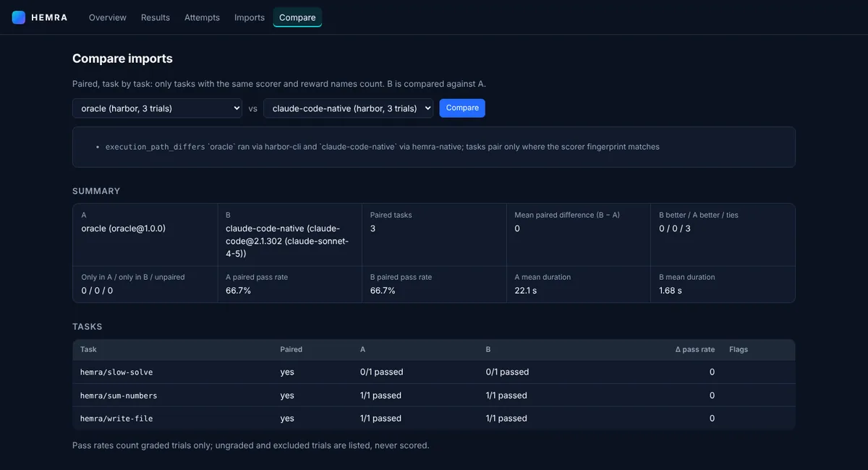Image resolution: width=868 pixels, height=470 pixels.
Task: Click A mean duration "22.1 s"
Action: (x=526, y=291)
